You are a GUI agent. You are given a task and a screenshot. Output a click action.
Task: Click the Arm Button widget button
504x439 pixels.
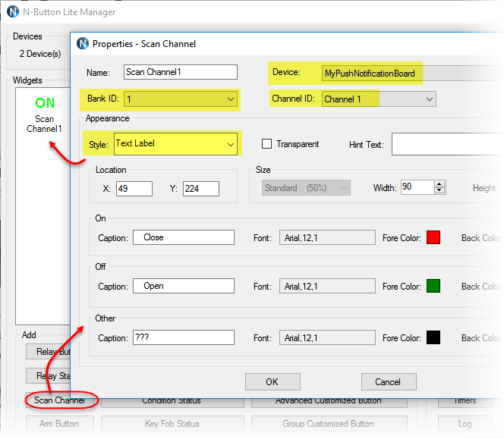[x=59, y=424]
